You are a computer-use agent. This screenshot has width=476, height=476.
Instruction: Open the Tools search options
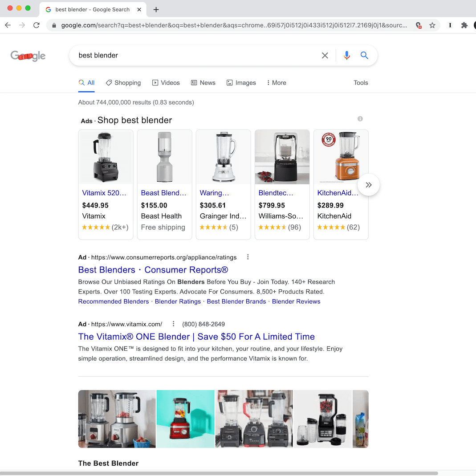[361, 83]
